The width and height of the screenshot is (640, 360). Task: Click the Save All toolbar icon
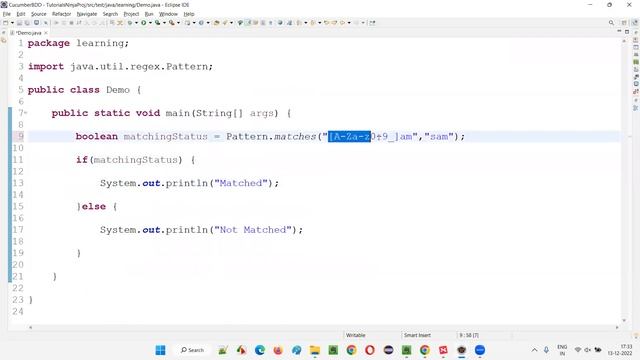(x=27, y=23)
